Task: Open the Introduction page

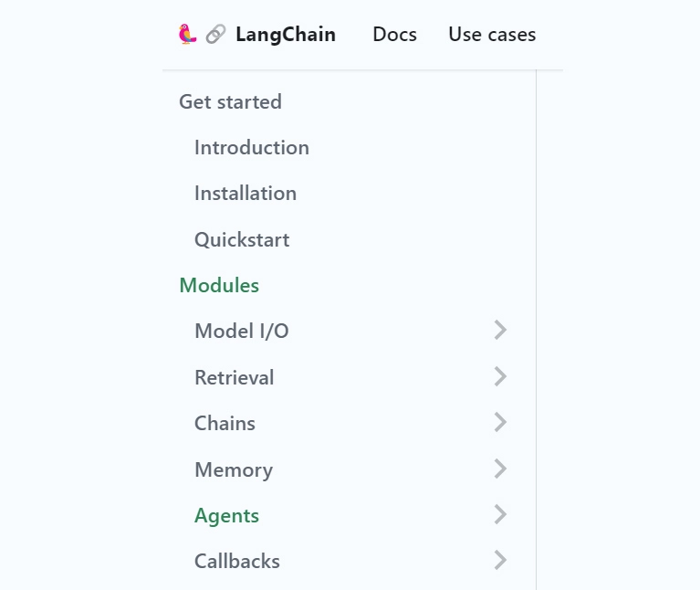Action: [x=251, y=147]
